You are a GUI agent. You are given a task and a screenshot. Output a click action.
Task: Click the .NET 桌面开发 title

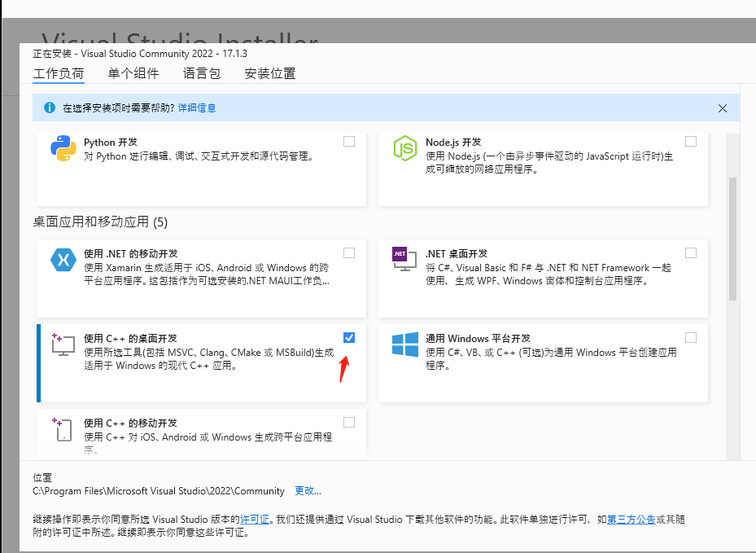(457, 254)
